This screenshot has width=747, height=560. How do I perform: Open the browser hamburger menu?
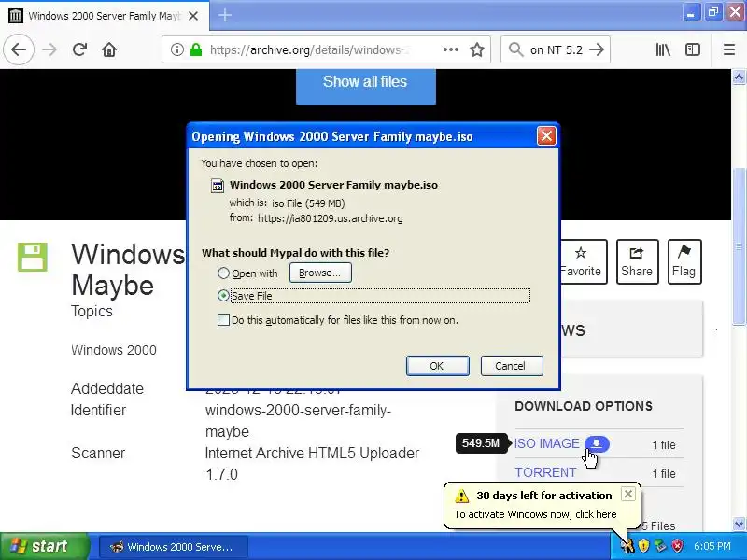[x=729, y=49]
